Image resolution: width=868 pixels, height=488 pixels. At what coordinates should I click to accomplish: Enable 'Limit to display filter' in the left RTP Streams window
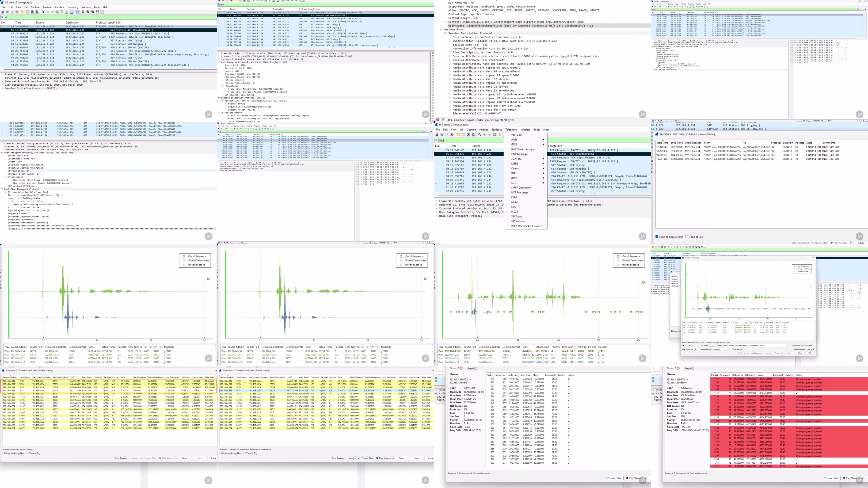click(3, 453)
